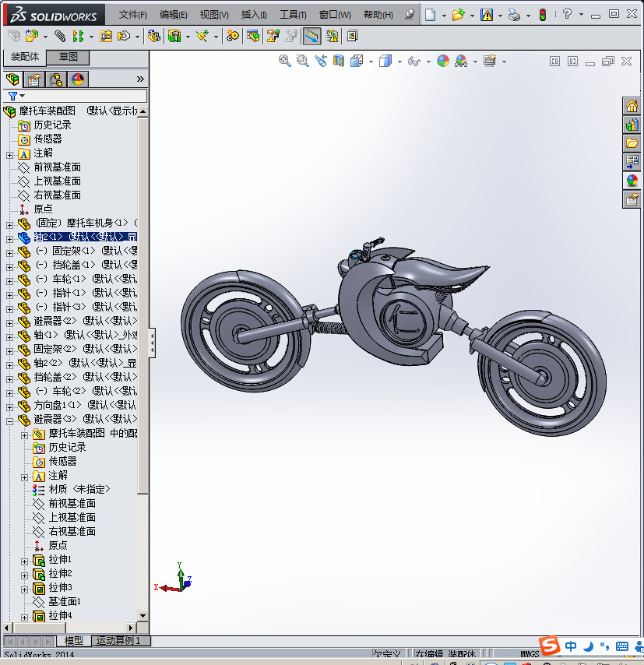This screenshot has width=644, height=665.
Task: Open Apply Scene icon in view toolbar
Action: pyautogui.click(x=461, y=61)
